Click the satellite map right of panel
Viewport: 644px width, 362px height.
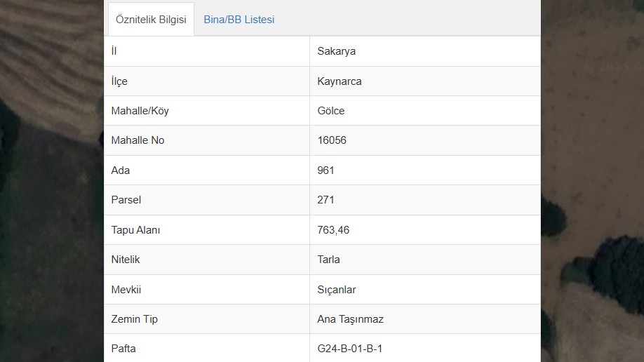pyautogui.click(x=592, y=181)
